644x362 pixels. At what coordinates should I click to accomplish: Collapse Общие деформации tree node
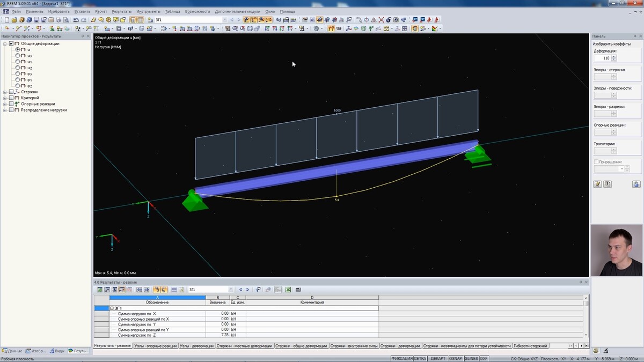click(x=5, y=43)
